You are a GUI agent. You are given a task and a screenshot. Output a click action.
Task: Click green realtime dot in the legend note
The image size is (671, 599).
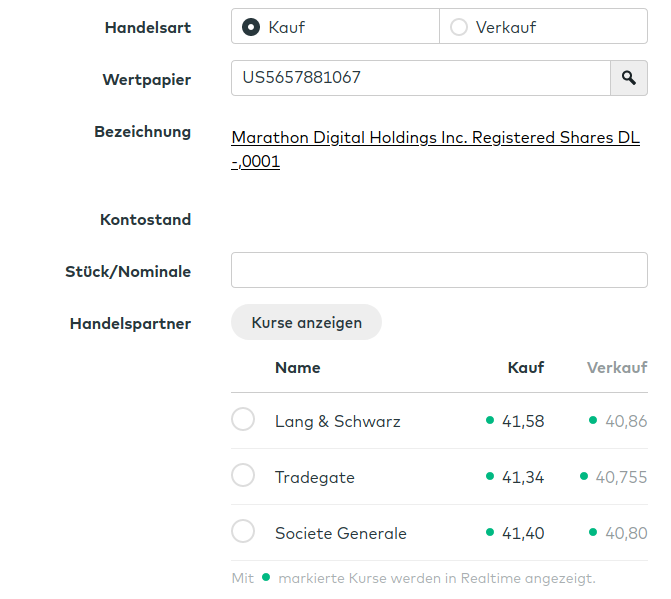(265, 578)
